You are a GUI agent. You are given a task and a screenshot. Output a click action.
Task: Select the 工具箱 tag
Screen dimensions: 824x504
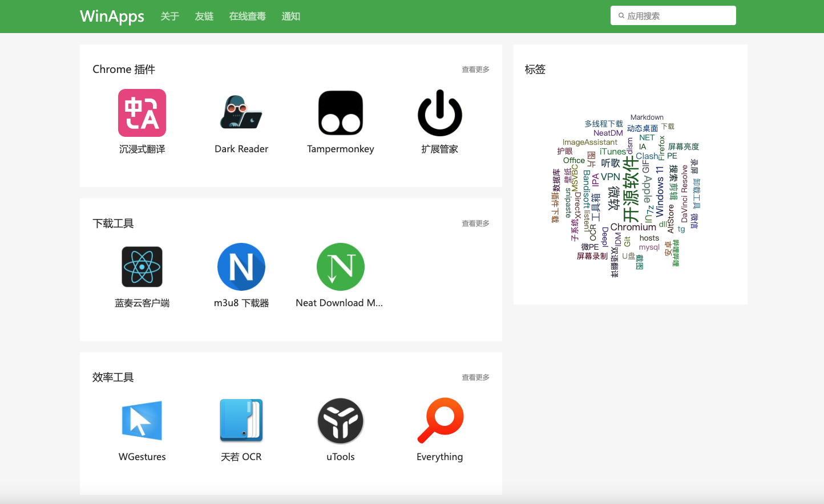click(596, 207)
